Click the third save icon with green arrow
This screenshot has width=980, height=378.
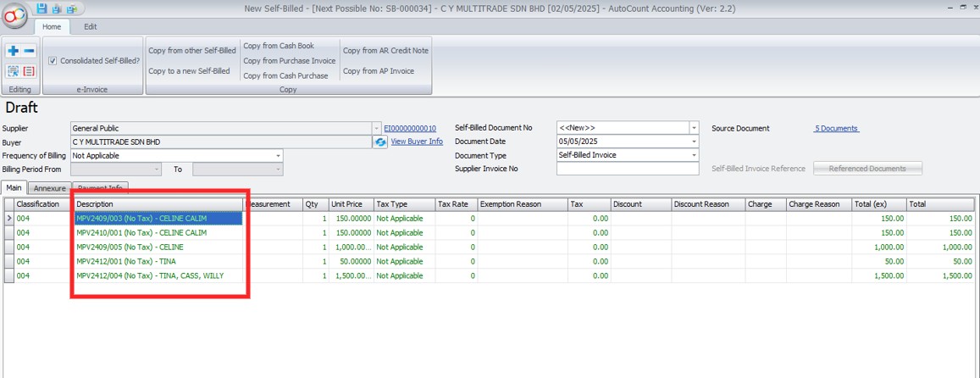[x=72, y=8]
